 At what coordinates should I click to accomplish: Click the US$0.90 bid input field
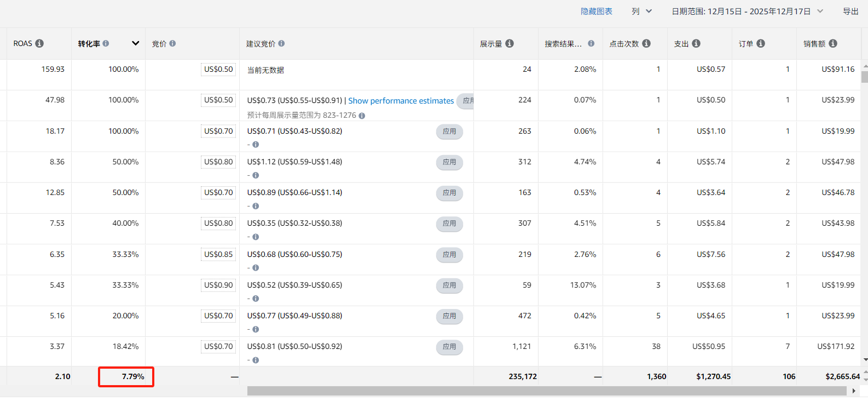coord(218,285)
